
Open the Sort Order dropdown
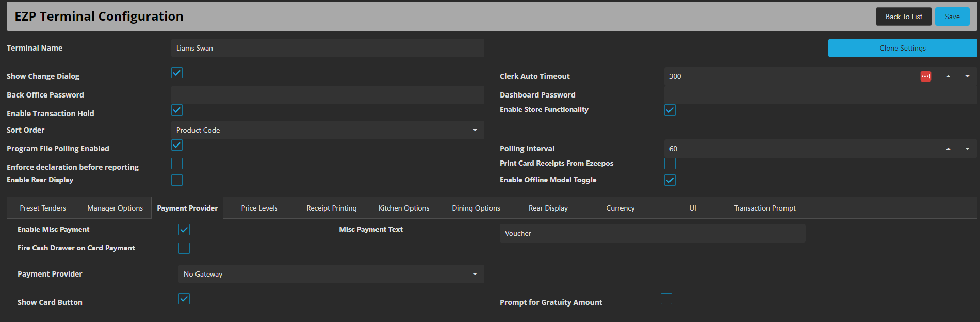click(x=328, y=130)
